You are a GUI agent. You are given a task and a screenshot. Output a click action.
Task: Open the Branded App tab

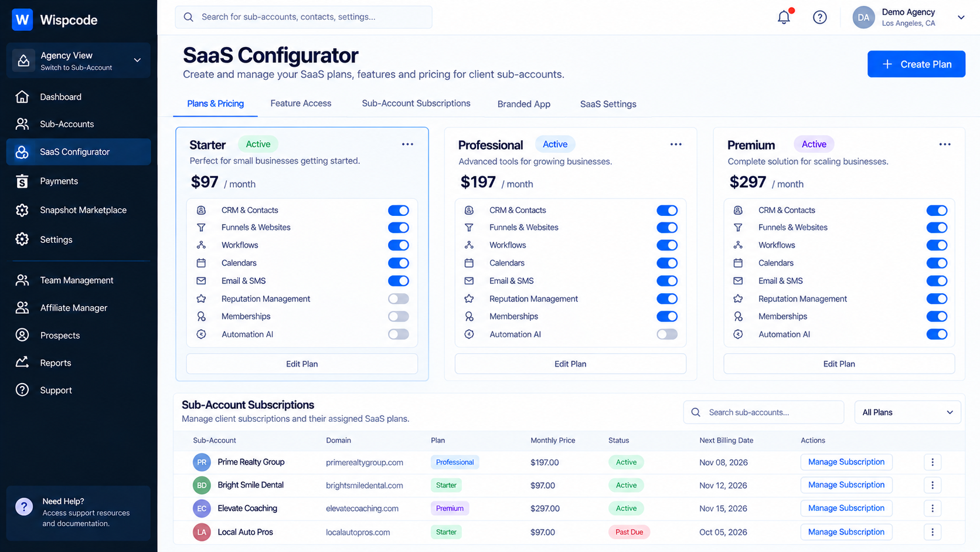pos(524,104)
